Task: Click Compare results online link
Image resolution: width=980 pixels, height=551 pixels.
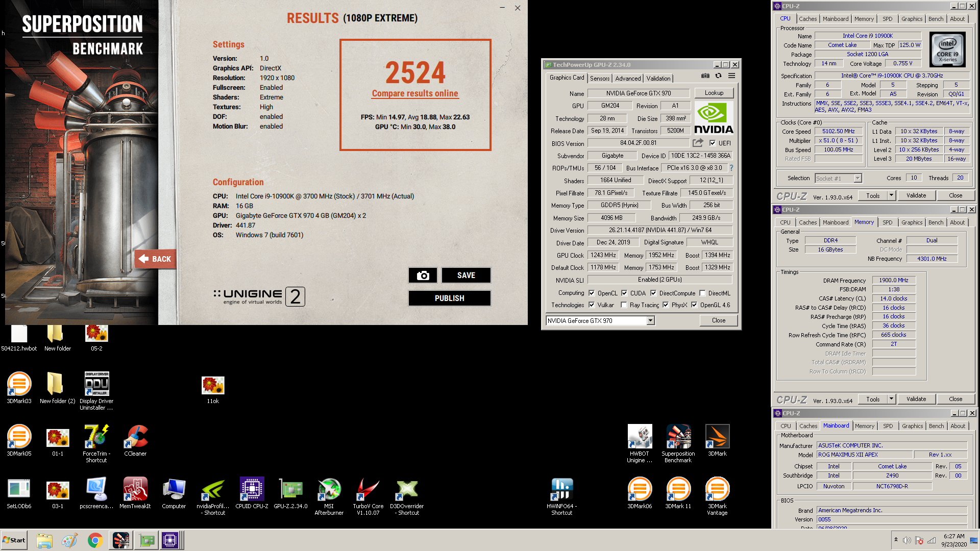Action: [x=415, y=93]
